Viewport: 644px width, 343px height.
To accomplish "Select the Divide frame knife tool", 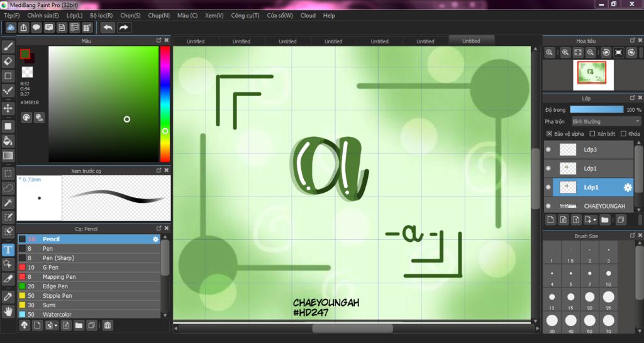I will [8, 278].
